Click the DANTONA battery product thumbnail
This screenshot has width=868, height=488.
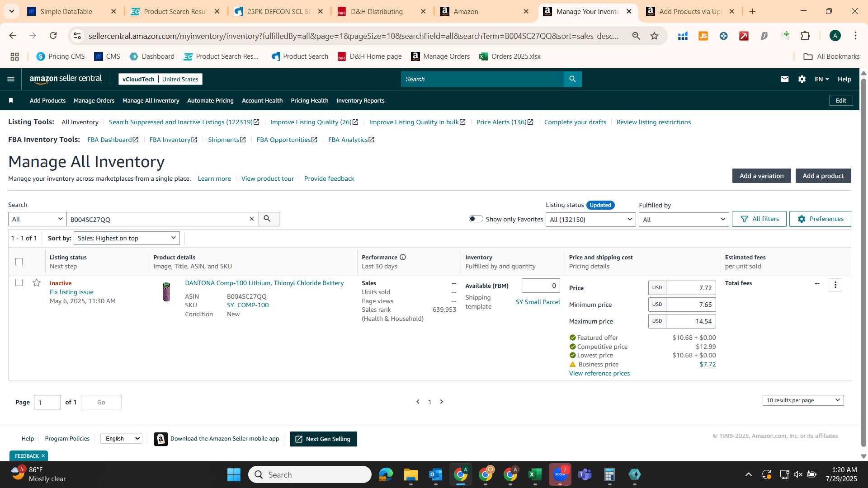pyautogui.click(x=166, y=292)
